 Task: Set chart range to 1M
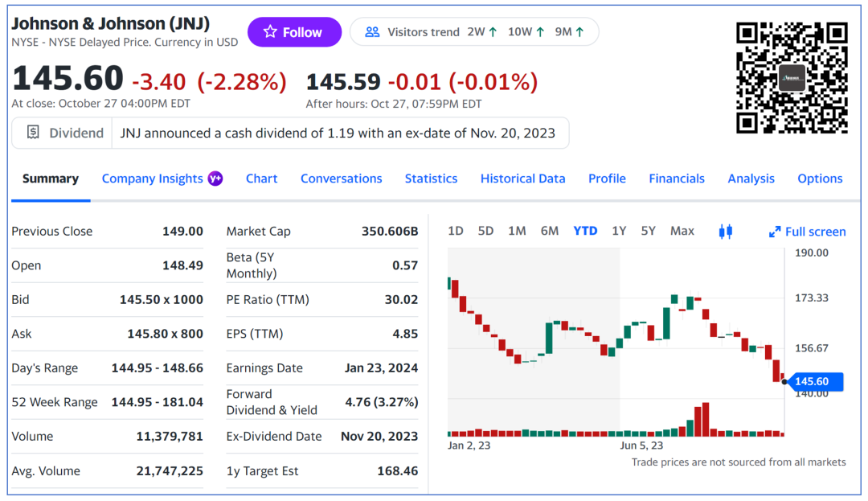click(517, 231)
